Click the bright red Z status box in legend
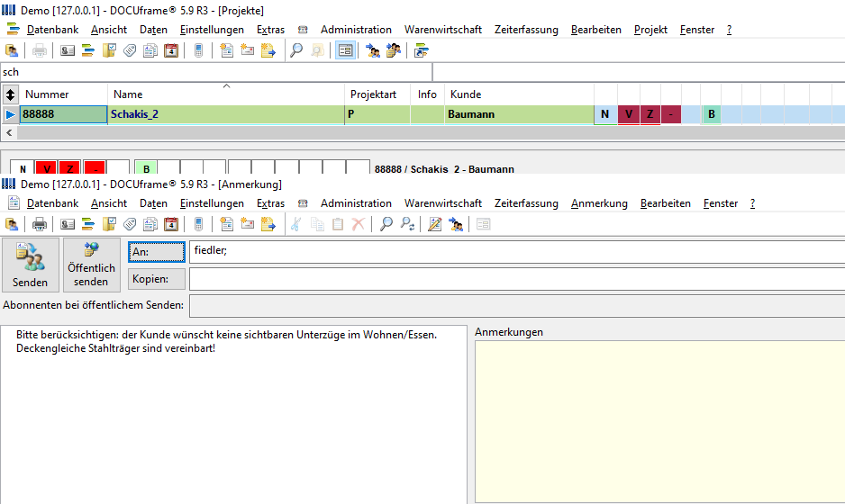 click(x=69, y=166)
